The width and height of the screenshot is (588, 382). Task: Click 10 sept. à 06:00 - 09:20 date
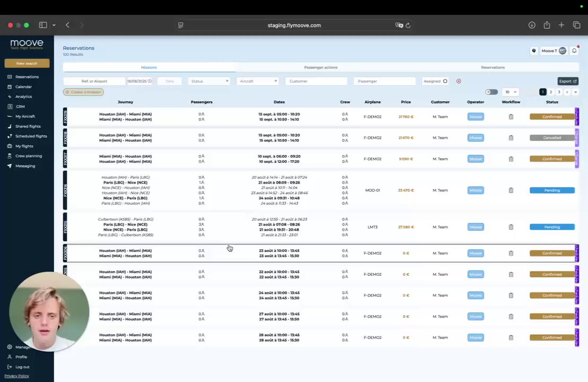(279, 157)
